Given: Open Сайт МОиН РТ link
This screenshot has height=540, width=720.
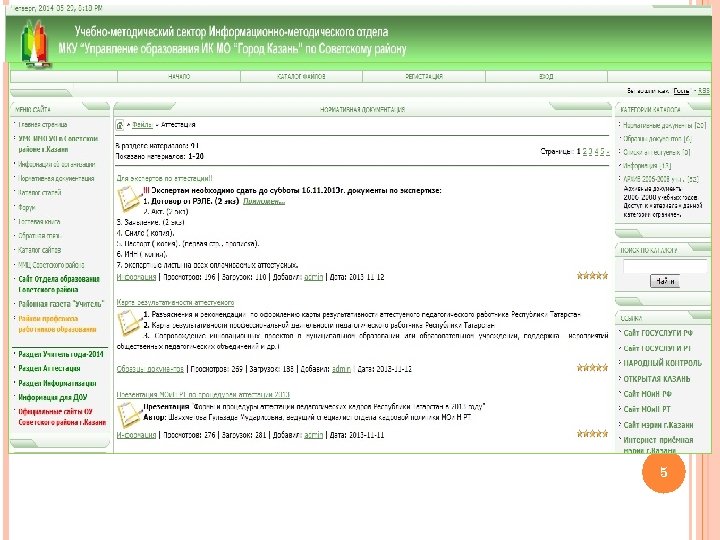Looking at the screenshot, I should click(647, 409).
